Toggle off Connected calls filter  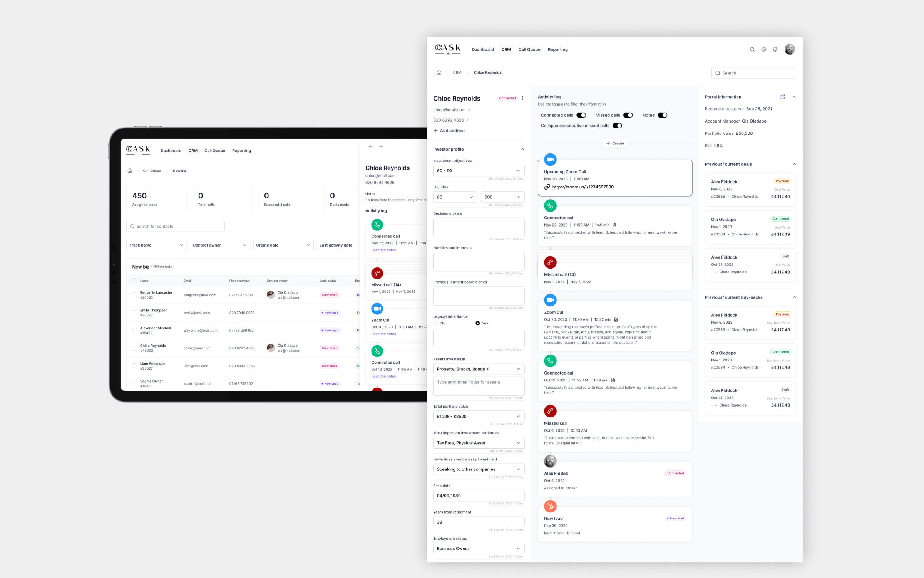[581, 115]
